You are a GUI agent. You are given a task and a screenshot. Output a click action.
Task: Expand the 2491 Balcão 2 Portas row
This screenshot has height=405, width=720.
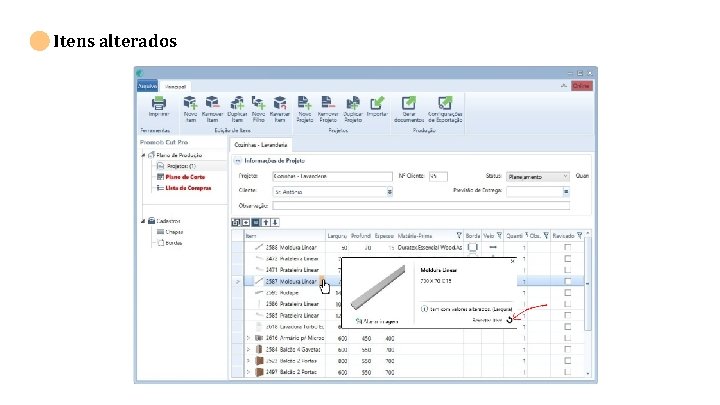(248, 372)
